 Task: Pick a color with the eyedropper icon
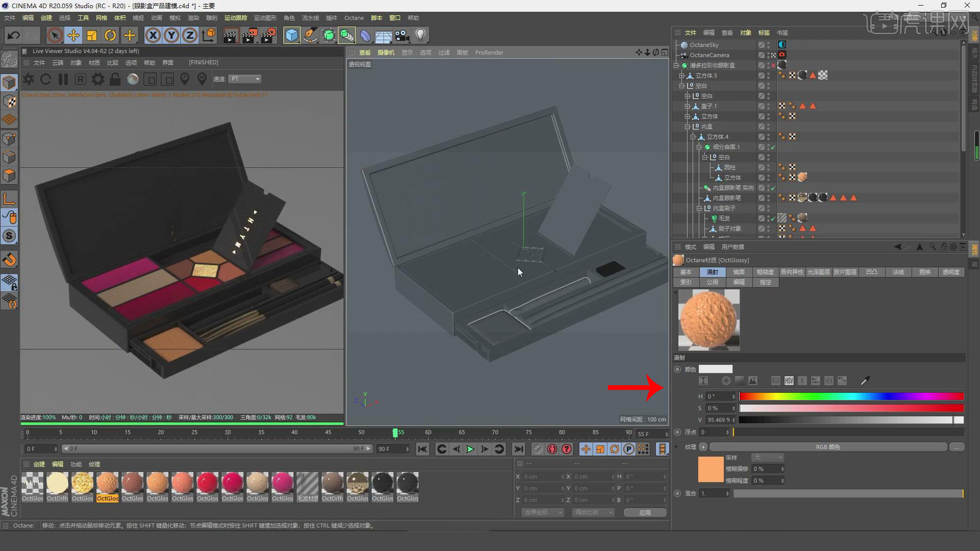(x=865, y=381)
